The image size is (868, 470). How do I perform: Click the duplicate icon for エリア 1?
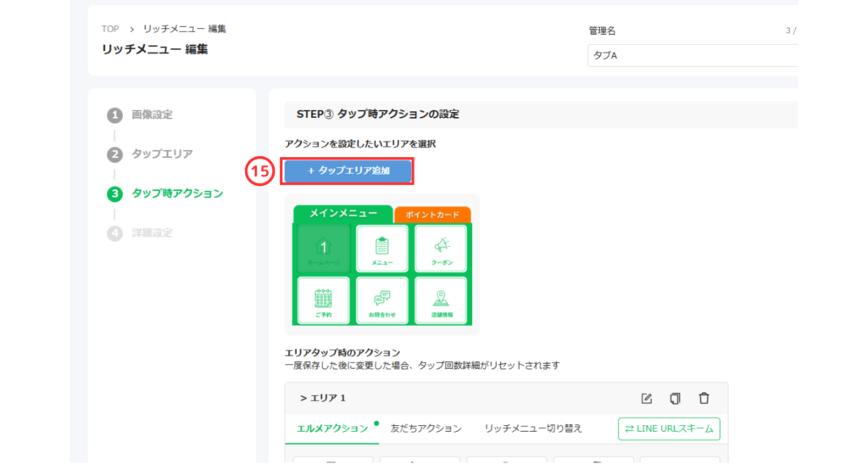[x=675, y=398]
